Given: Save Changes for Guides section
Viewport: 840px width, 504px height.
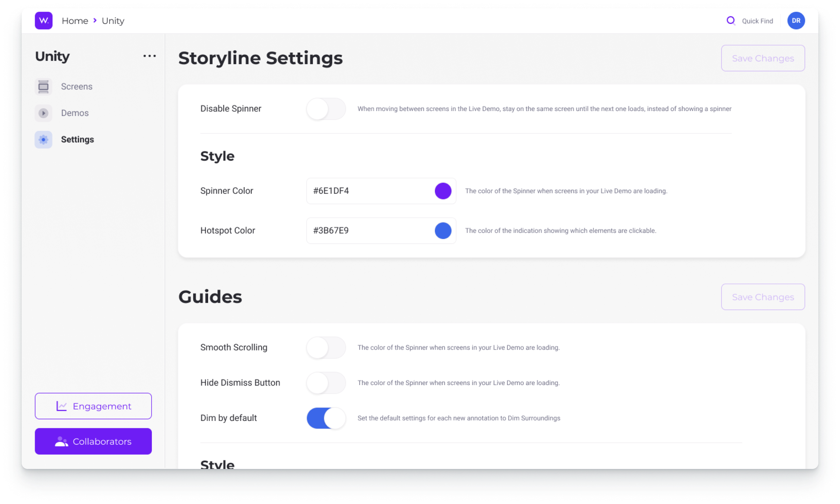Looking at the screenshot, I should click(763, 297).
